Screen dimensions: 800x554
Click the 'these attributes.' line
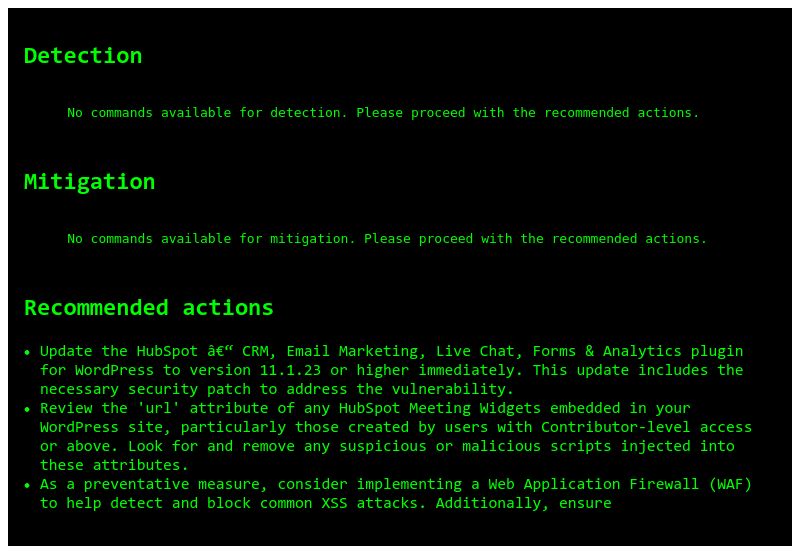pyautogui.click(x=114, y=465)
